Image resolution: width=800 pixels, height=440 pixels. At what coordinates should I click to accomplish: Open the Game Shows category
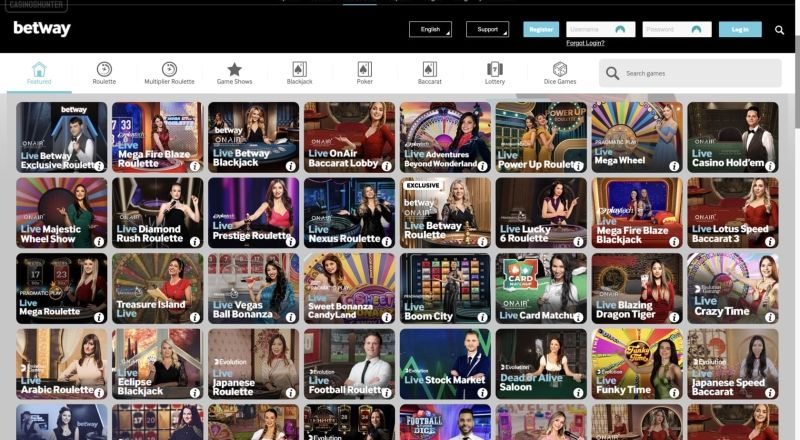coord(234,73)
